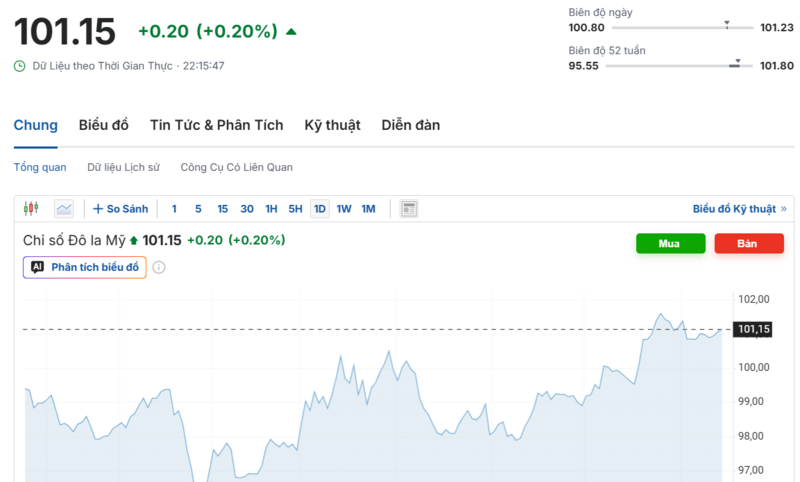Go to Tổng quan sub-tab
The image size is (800, 482).
[x=40, y=167]
